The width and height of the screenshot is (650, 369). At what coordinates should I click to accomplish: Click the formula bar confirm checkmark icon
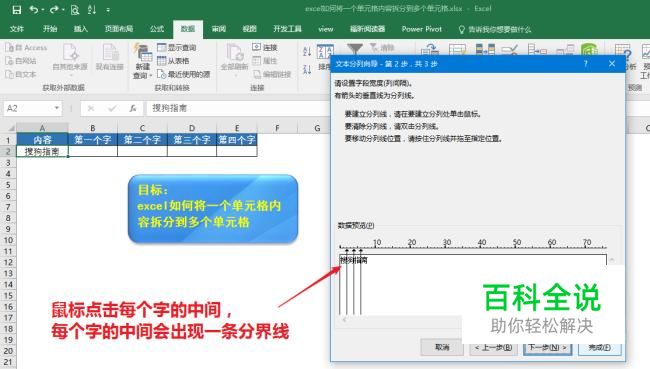(112, 109)
